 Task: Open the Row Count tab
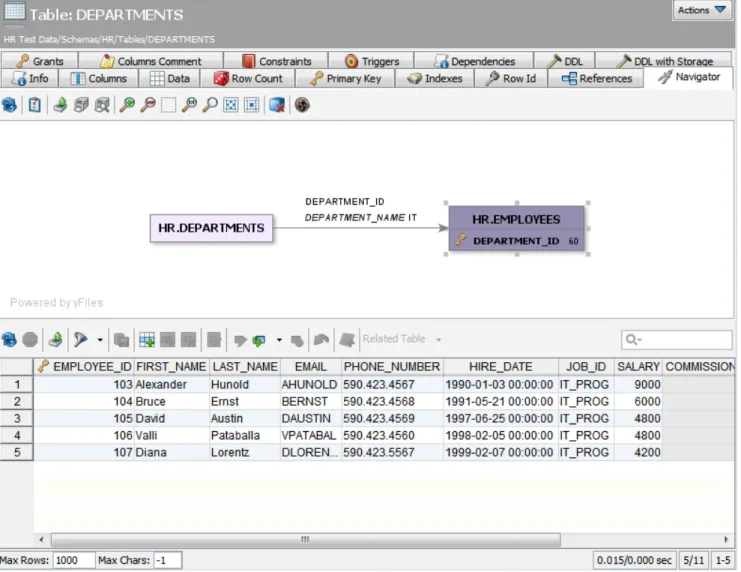(x=248, y=78)
